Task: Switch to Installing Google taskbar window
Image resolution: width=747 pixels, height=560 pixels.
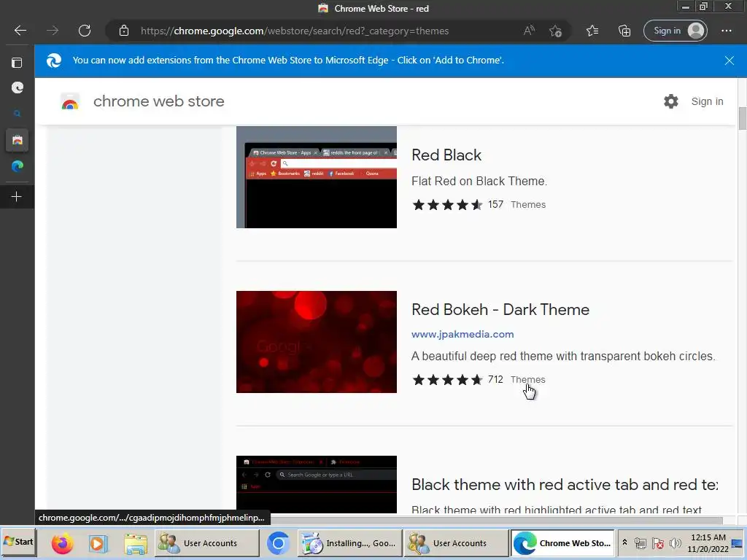Action: click(x=349, y=543)
